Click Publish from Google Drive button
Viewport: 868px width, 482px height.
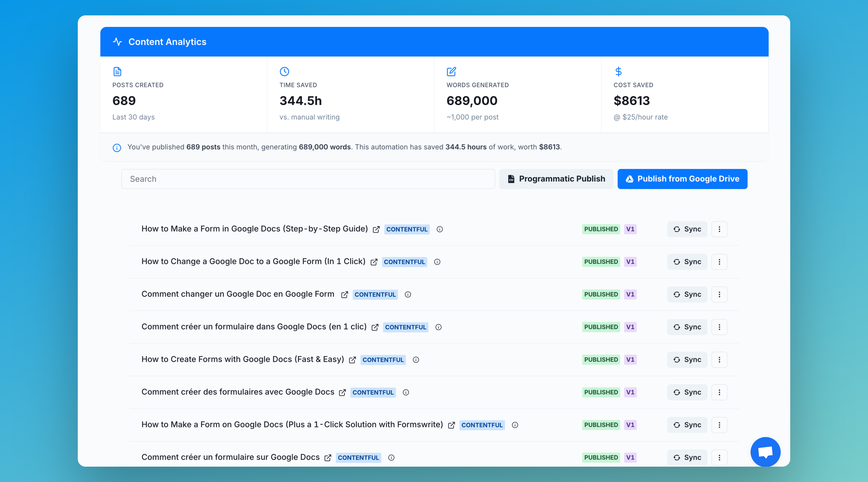pos(682,179)
